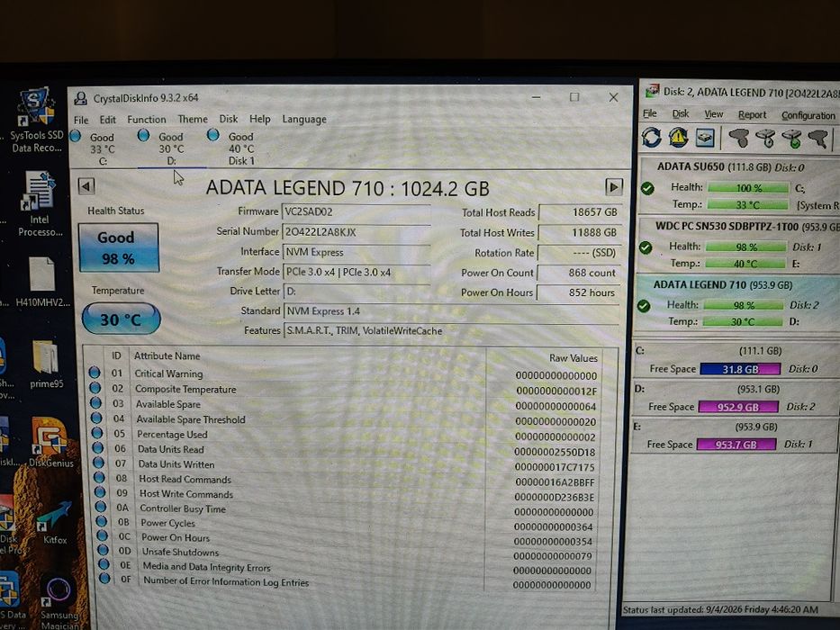Screen dimensions: 840x630
Task: Click the D: free space bar 952.9 GB
Action: 737,407
